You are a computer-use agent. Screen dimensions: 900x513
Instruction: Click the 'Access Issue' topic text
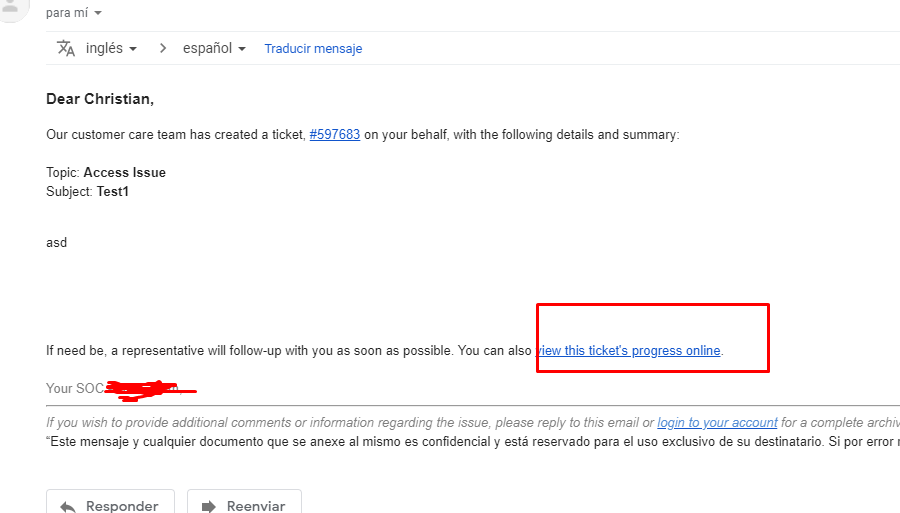coord(124,172)
